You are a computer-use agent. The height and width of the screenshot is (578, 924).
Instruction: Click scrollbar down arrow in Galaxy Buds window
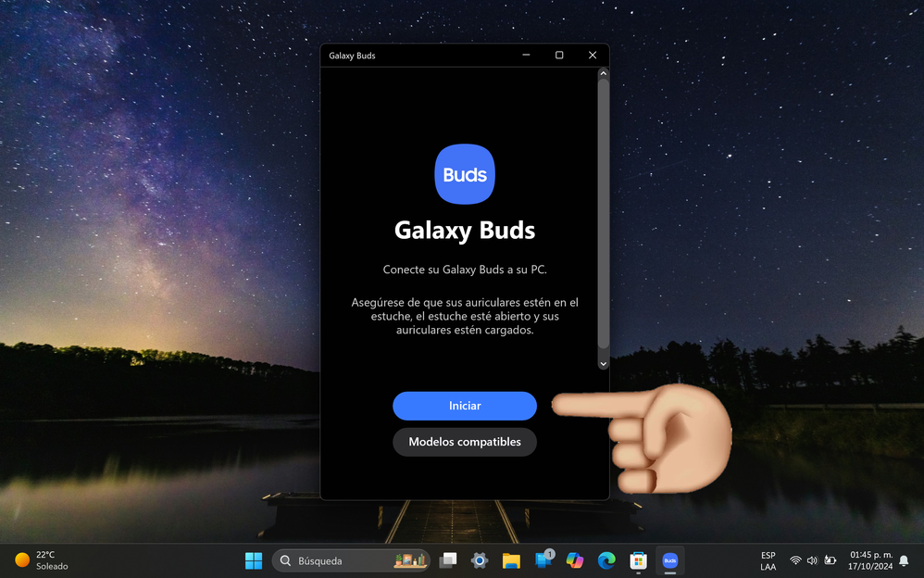[x=603, y=364]
